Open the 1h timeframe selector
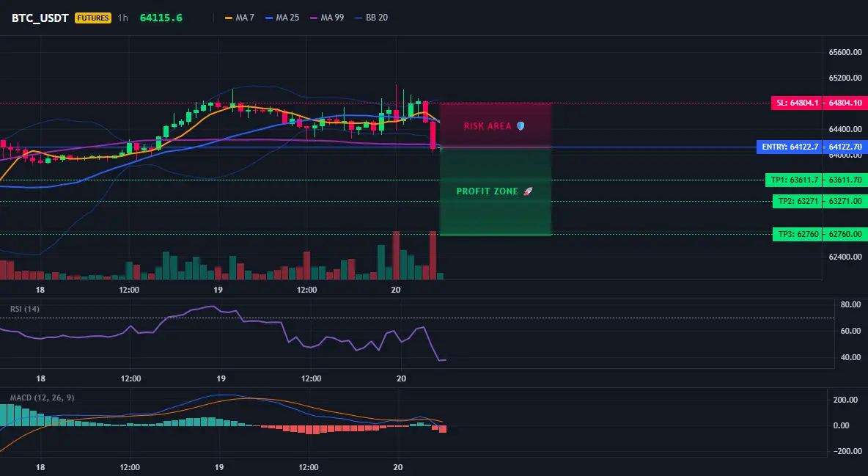The image size is (868, 476). (123, 18)
